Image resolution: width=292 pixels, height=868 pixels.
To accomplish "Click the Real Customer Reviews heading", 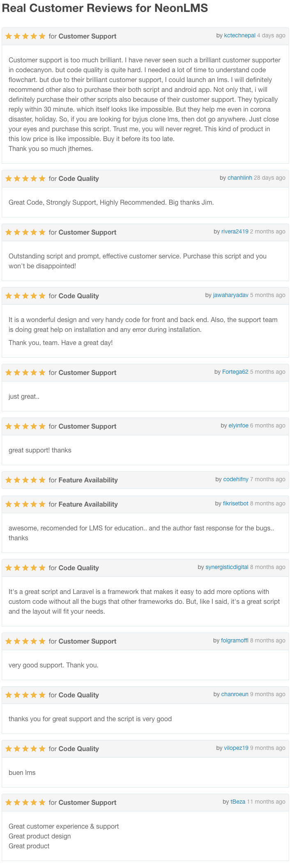I will (105, 8).
